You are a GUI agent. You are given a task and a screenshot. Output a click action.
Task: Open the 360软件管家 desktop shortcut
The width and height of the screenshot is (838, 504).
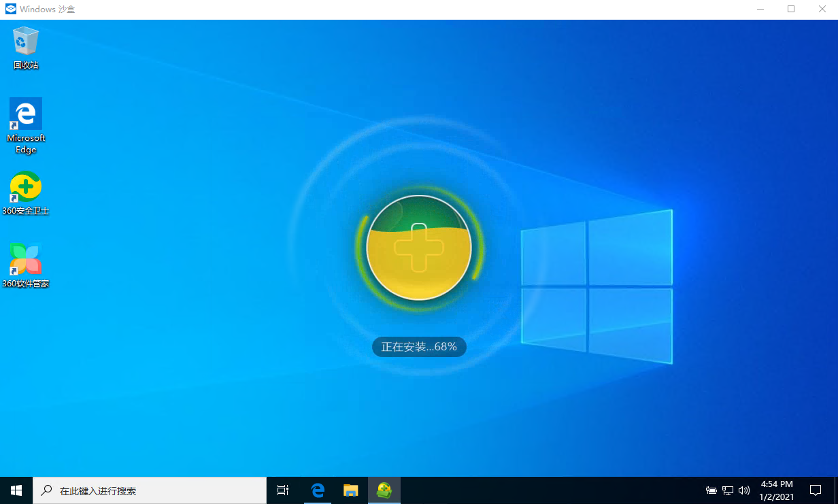pyautogui.click(x=26, y=265)
